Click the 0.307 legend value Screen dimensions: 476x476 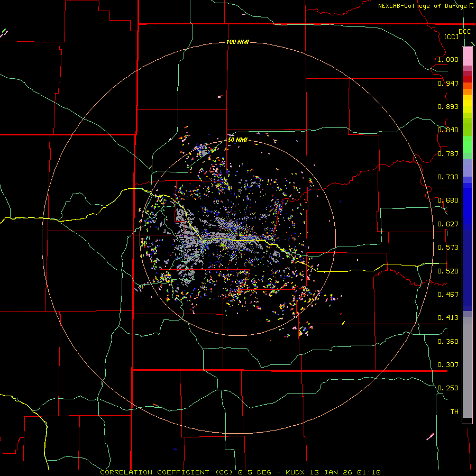[x=448, y=365]
